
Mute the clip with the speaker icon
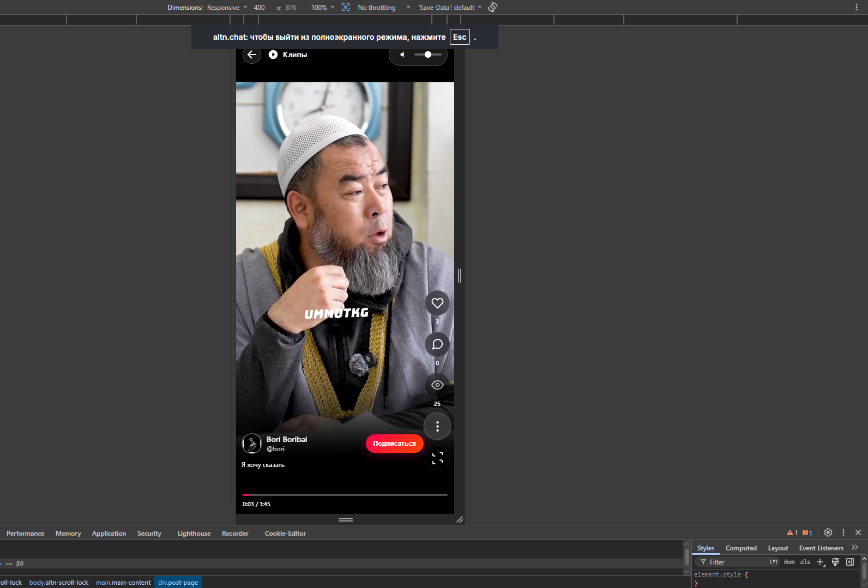coord(402,54)
